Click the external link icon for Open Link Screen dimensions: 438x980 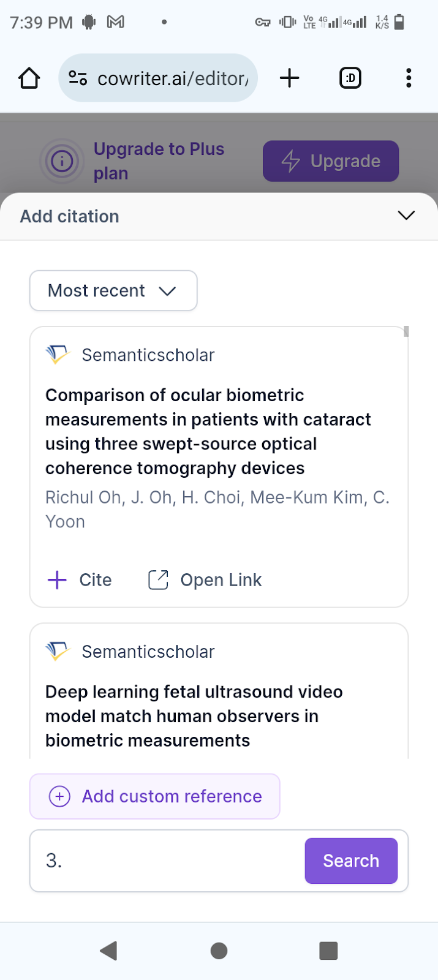pyautogui.click(x=158, y=579)
